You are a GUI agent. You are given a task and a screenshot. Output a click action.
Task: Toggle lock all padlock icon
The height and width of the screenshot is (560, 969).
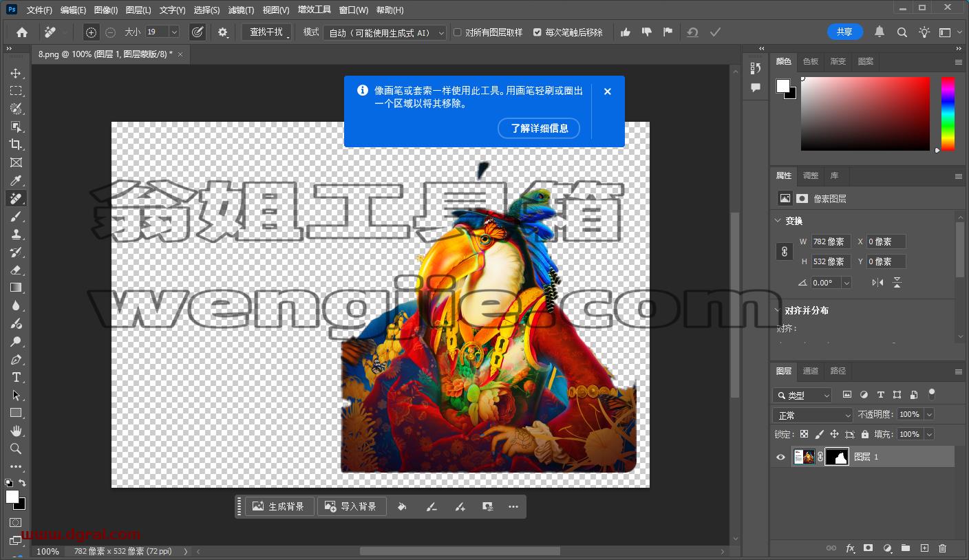[x=865, y=434]
